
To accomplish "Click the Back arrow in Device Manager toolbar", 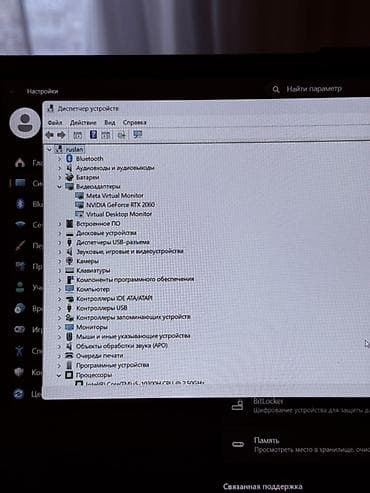I will [50, 135].
